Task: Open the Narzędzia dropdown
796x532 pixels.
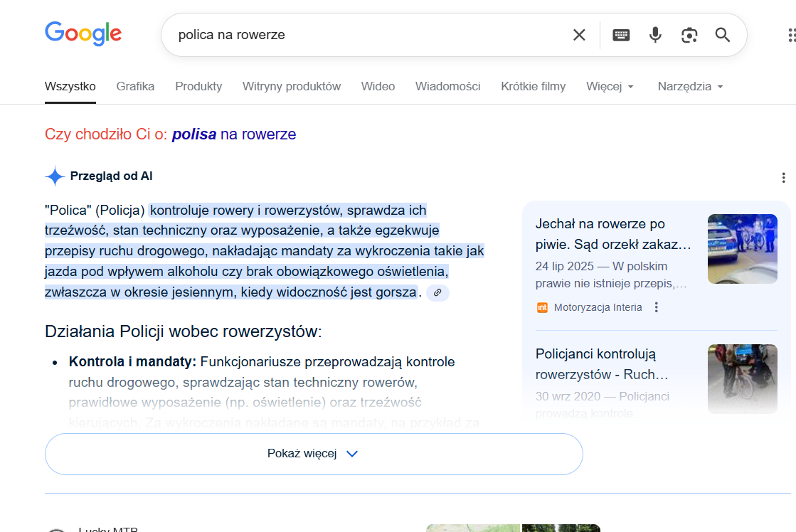Action: tap(690, 87)
